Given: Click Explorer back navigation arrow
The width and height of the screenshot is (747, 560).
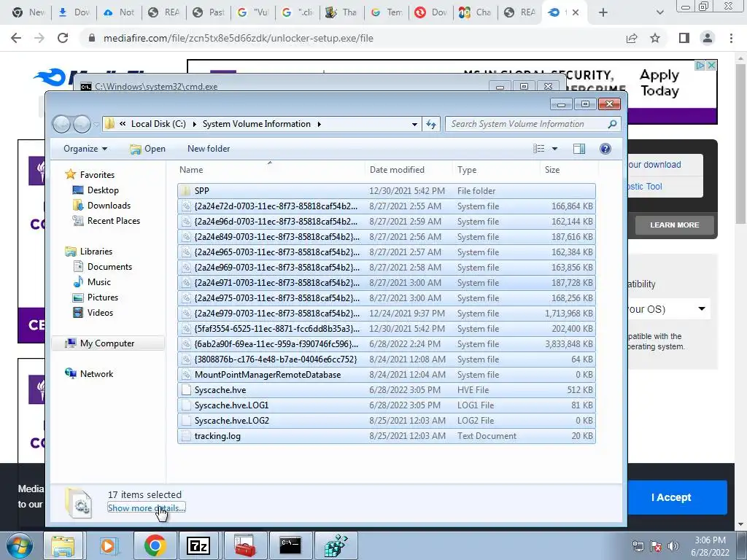Looking at the screenshot, I should (x=61, y=124).
